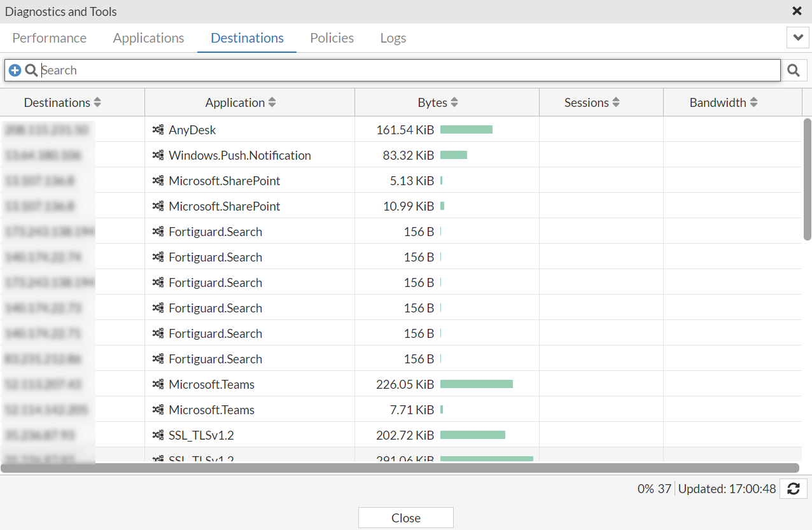Switch to the Performance tab
812x530 pixels.
coord(50,38)
